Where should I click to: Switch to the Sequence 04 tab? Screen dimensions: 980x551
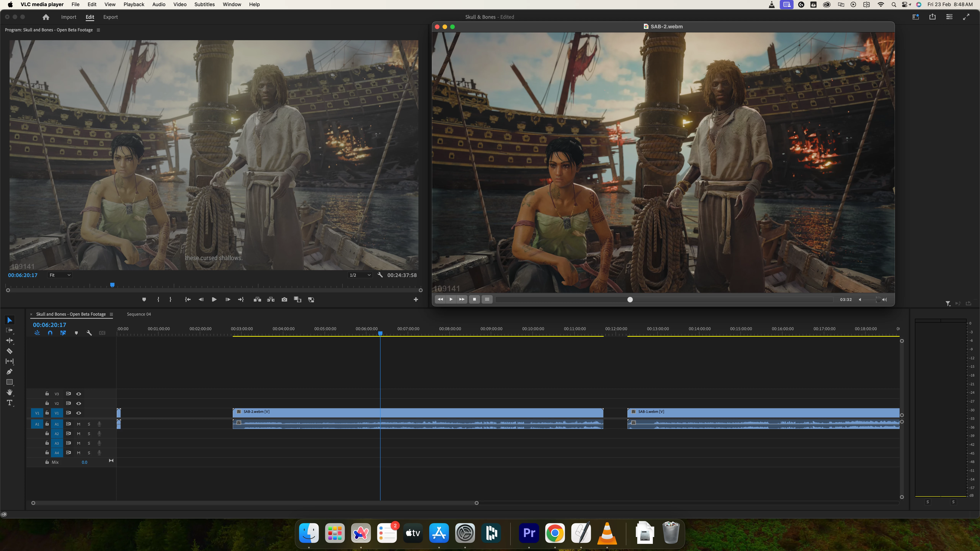(139, 314)
